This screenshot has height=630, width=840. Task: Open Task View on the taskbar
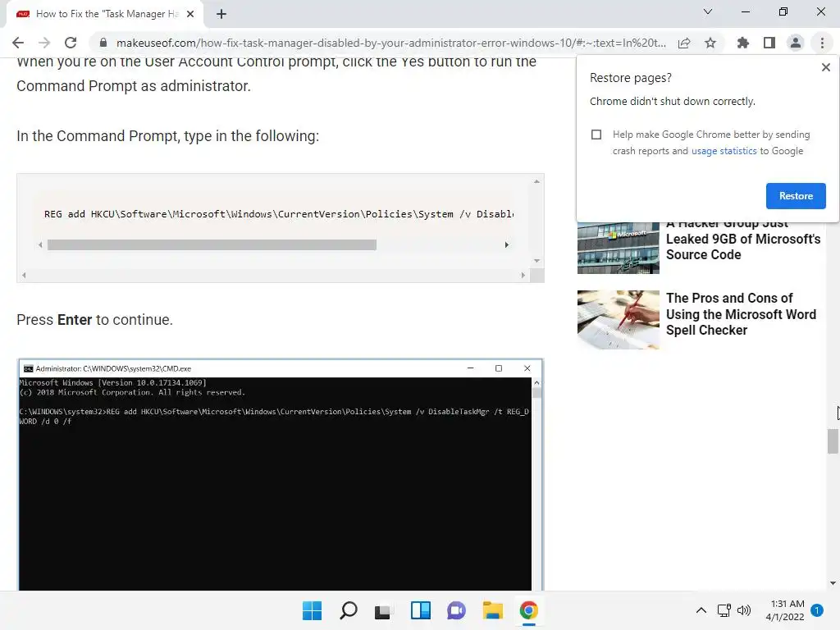coord(382,610)
